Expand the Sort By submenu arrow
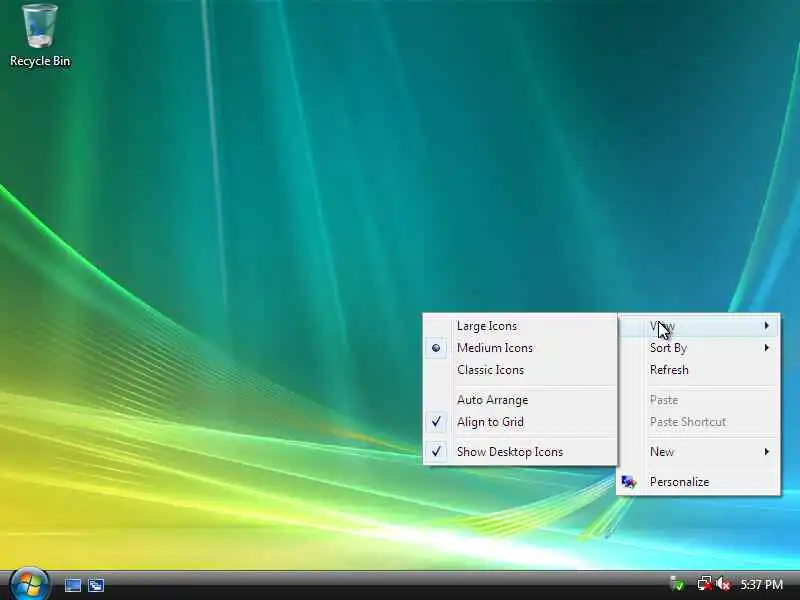This screenshot has width=800, height=600. pos(766,348)
